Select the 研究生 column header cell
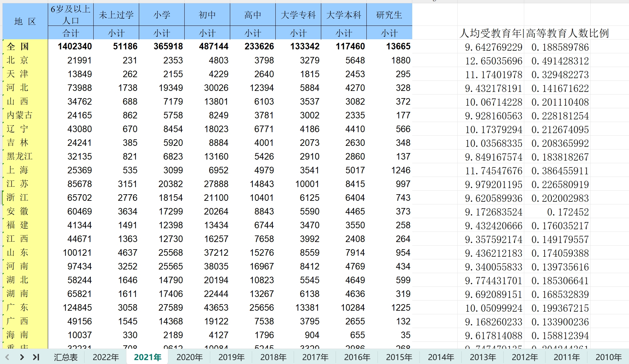Screen dimensions: 629x364 click(389, 15)
